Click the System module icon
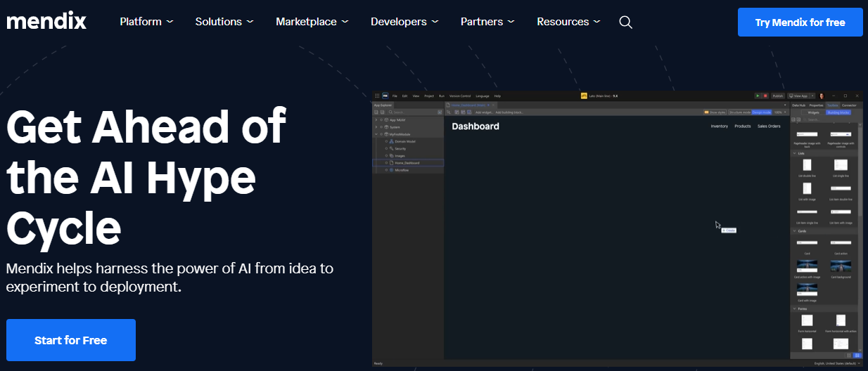The image size is (868, 371). point(386,127)
